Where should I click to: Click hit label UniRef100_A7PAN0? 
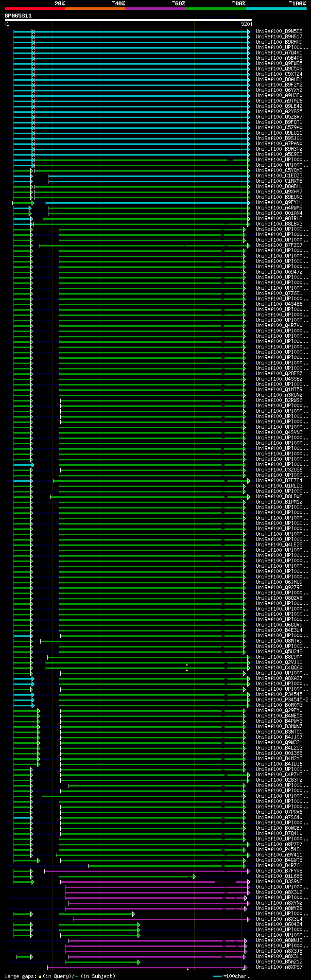pos(279,144)
